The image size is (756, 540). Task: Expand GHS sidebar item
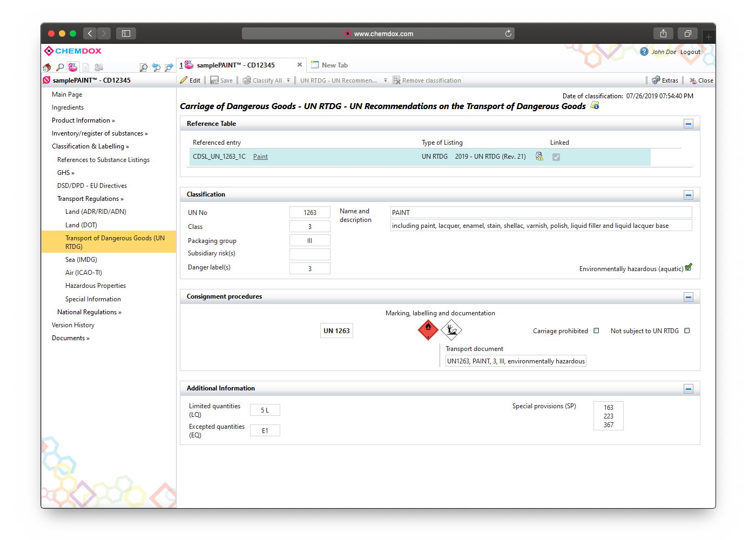(66, 173)
